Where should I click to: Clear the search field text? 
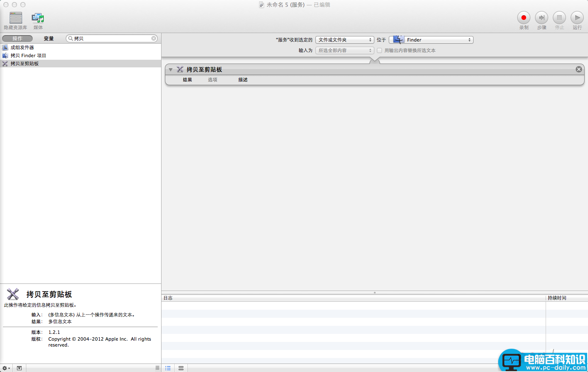154,39
